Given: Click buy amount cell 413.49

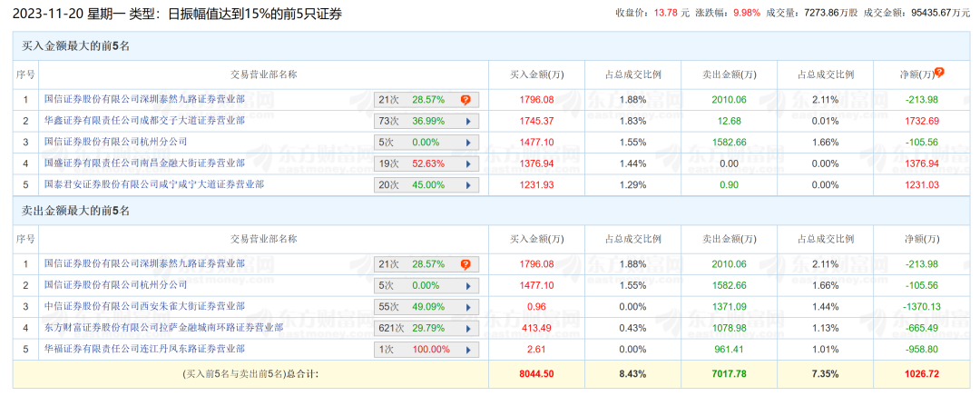Looking at the screenshot, I should point(537,328).
